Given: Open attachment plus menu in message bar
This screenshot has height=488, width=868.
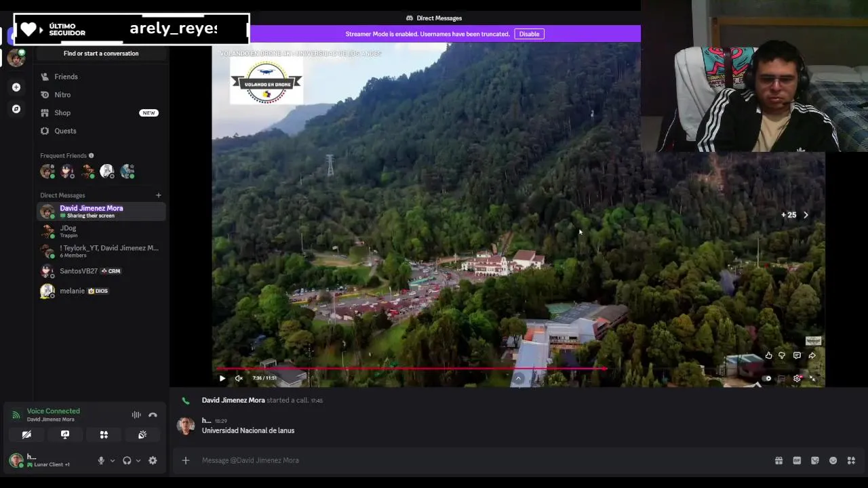Looking at the screenshot, I should 185,460.
